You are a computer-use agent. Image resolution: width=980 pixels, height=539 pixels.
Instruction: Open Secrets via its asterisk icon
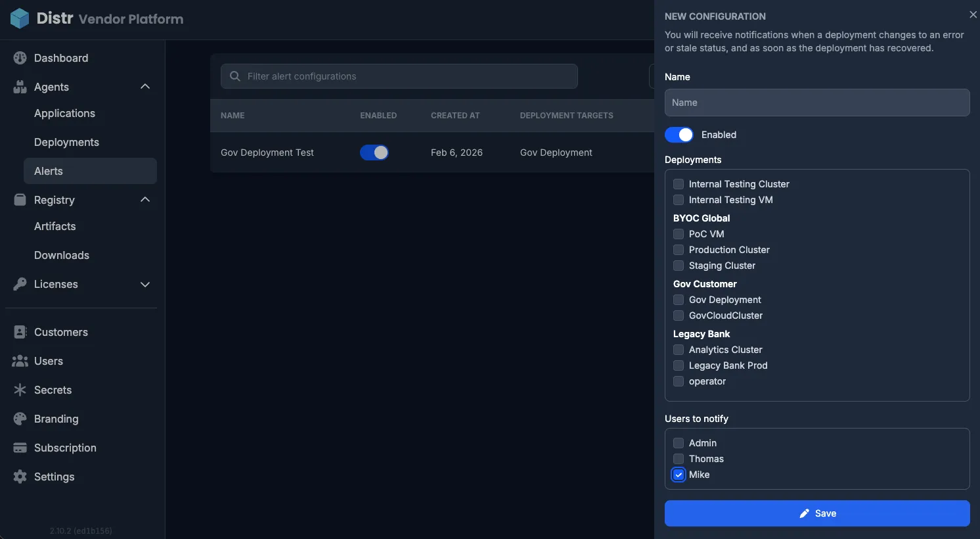19,390
